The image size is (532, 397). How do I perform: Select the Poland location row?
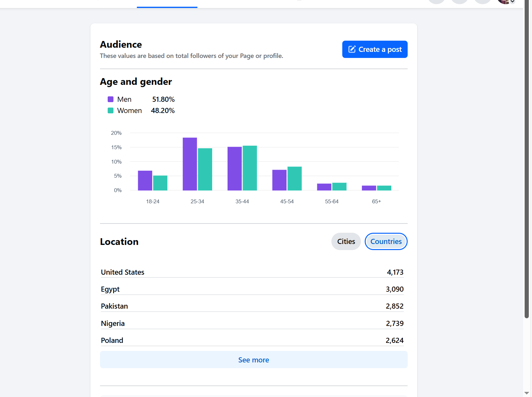(252, 340)
